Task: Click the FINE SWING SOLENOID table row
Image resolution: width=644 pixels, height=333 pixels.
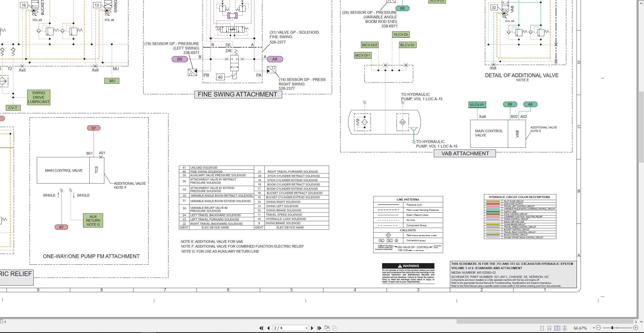Action: pos(216,172)
